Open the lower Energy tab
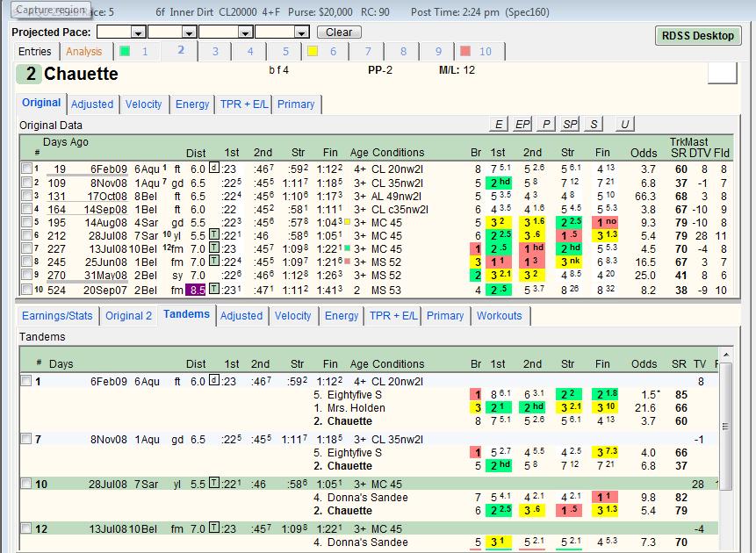756x553 pixels. (342, 316)
